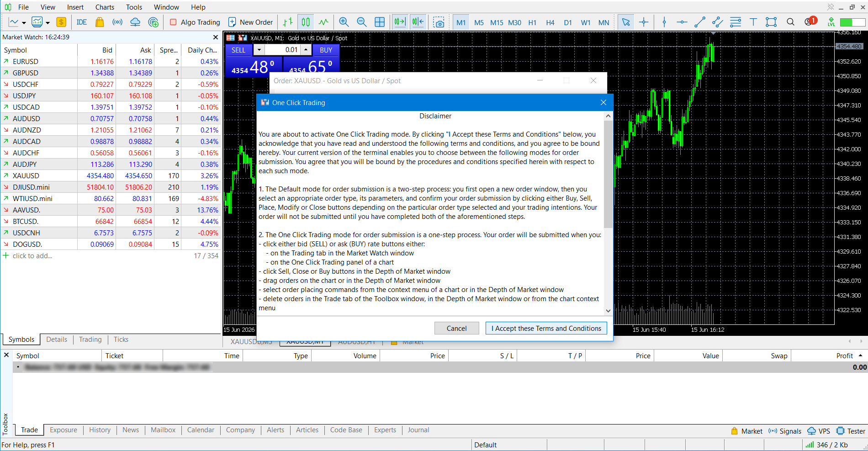The width and height of the screenshot is (868, 451).
Task: Draw a trendline with the trendline tool
Action: pos(699,22)
